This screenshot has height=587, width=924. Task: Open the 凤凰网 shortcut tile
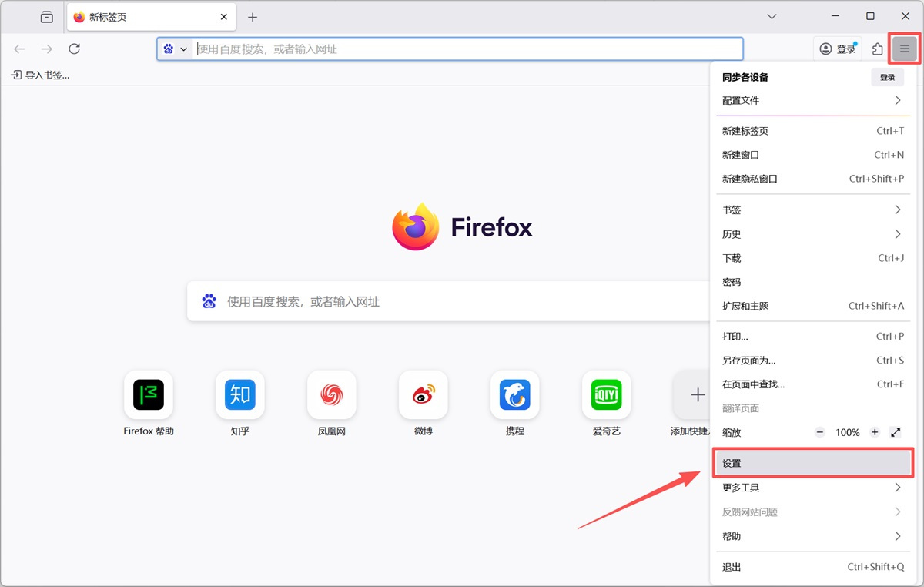tap(331, 395)
